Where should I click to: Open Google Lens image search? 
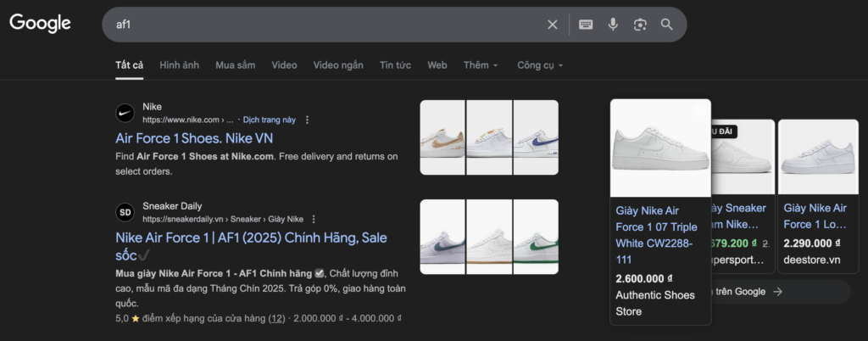[x=640, y=25]
